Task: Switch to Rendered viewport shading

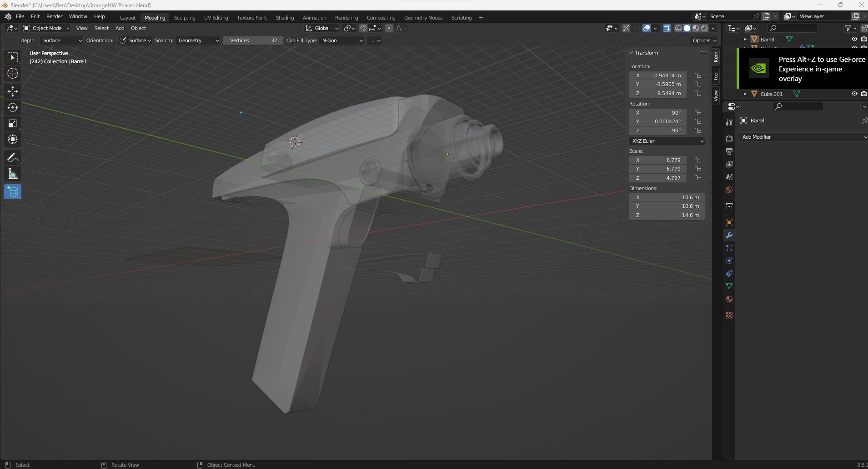Action: (704, 28)
